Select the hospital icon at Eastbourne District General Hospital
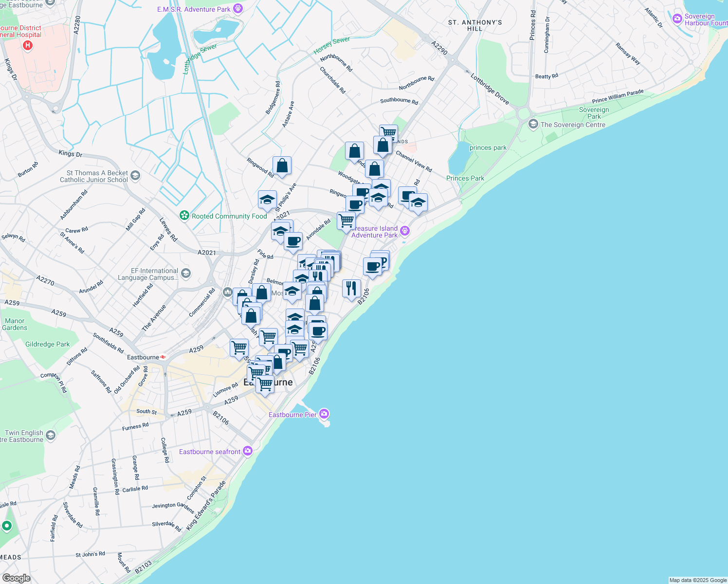 click(28, 45)
